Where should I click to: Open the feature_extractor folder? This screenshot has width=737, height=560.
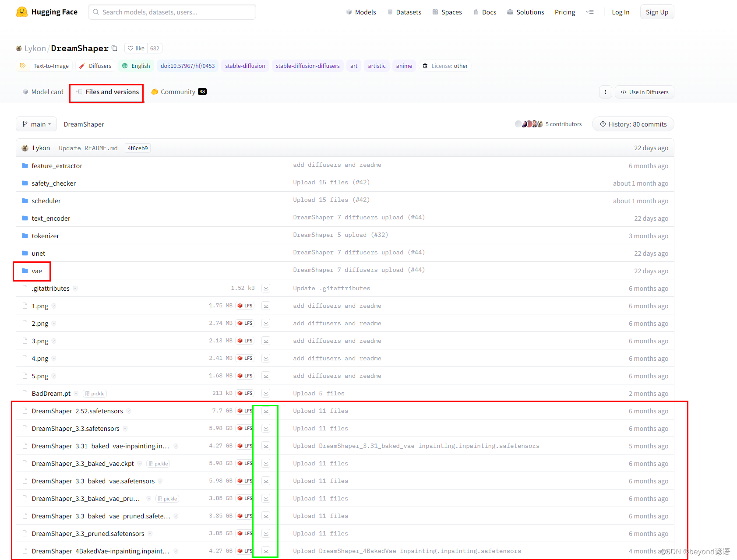click(57, 166)
